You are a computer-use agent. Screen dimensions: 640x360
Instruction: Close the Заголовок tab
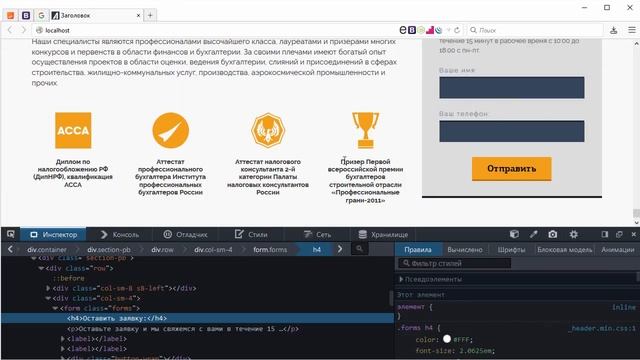click(138, 16)
